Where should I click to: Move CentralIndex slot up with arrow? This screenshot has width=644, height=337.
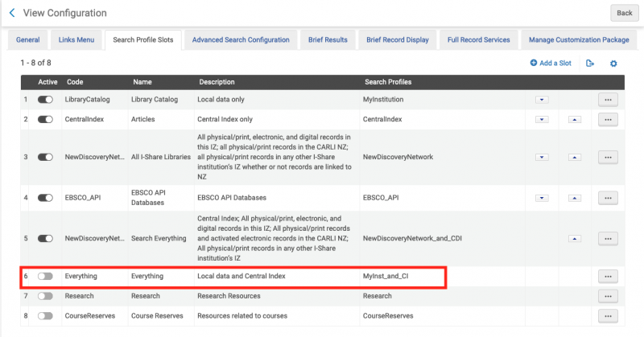click(x=575, y=120)
